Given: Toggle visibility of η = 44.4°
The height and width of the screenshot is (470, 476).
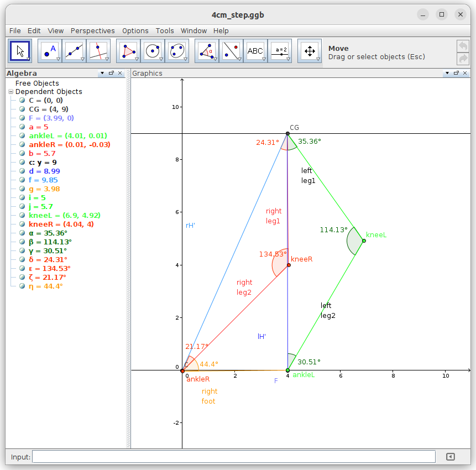Looking at the screenshot, I should tap(22, 286).
